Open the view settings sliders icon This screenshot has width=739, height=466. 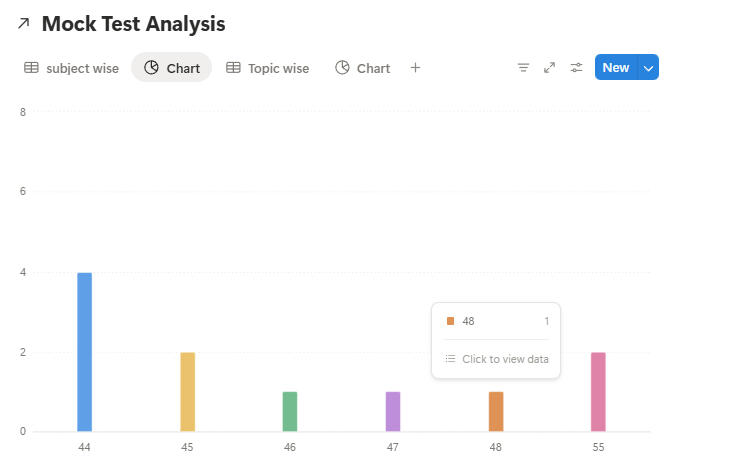coord(576,68)
